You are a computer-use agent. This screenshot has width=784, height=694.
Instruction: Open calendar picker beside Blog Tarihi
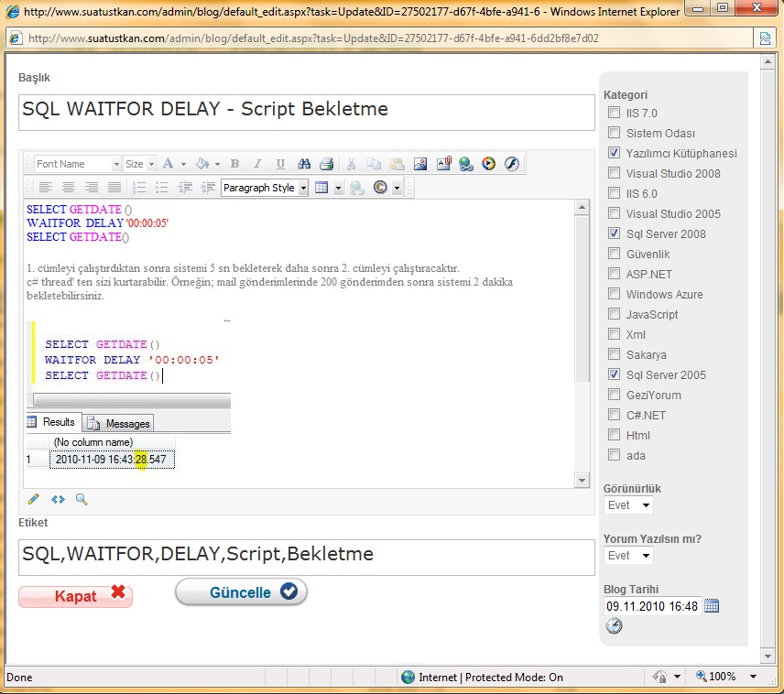pos(712,606)
